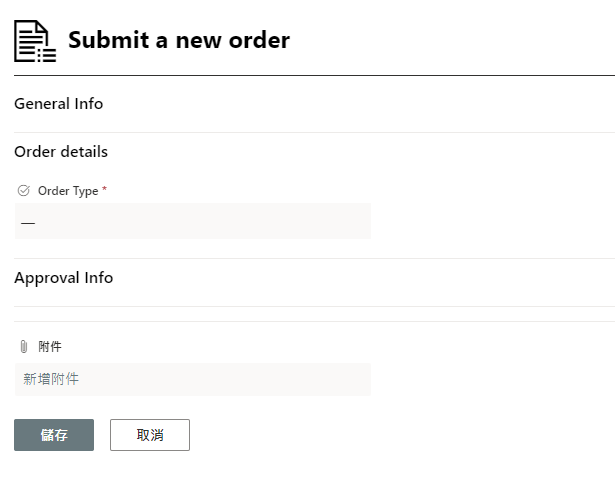Expand the Approval Info section

tap(64, 278)
